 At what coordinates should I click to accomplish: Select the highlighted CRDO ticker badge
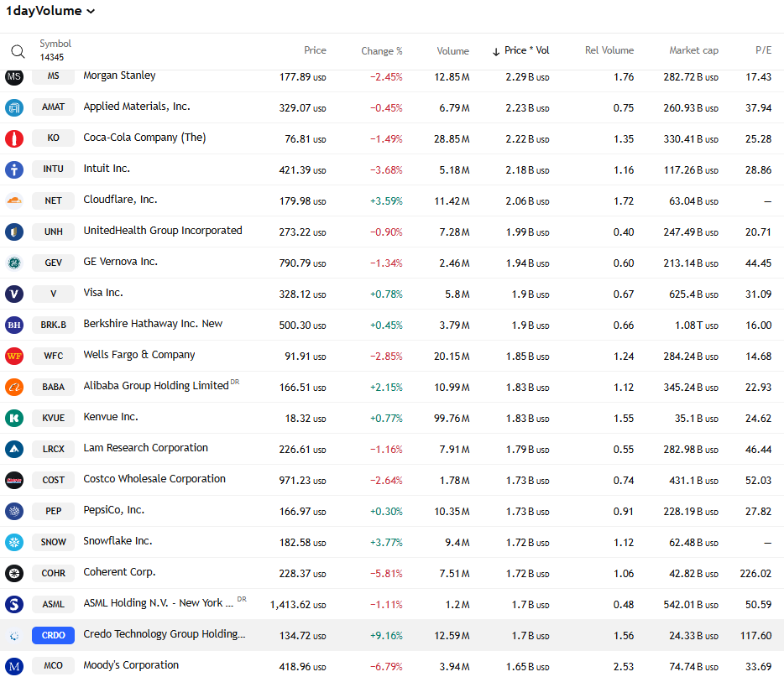click(53, 635)
